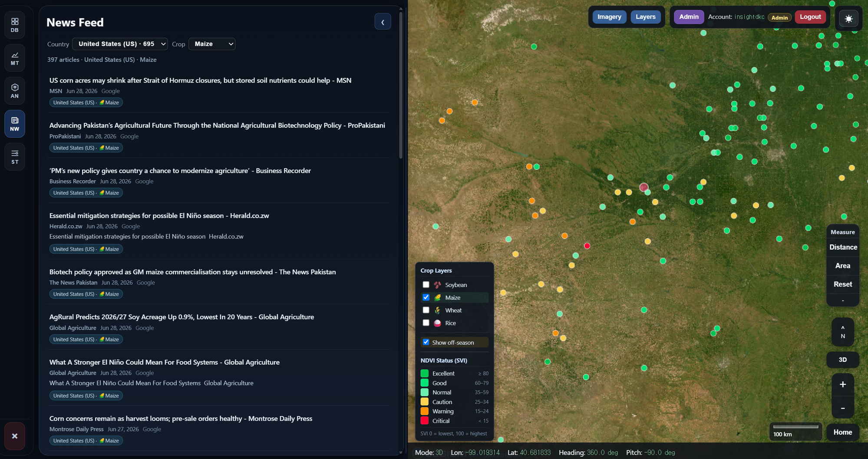
Task: Open Advancing Pakistan's Agricultural Future article
Action: point(217,125)
